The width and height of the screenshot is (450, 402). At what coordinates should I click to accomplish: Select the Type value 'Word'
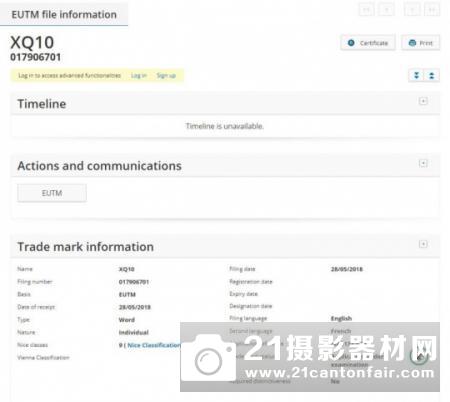coord(127,320)
